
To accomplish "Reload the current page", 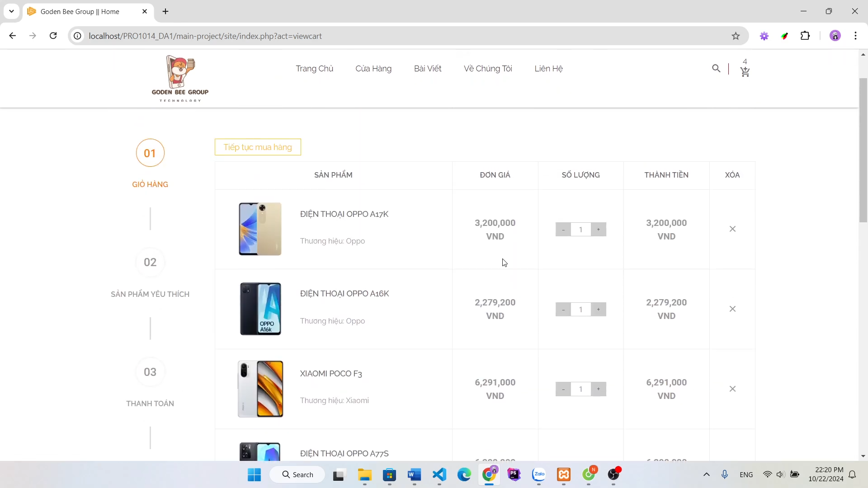I will pos(53,36).
